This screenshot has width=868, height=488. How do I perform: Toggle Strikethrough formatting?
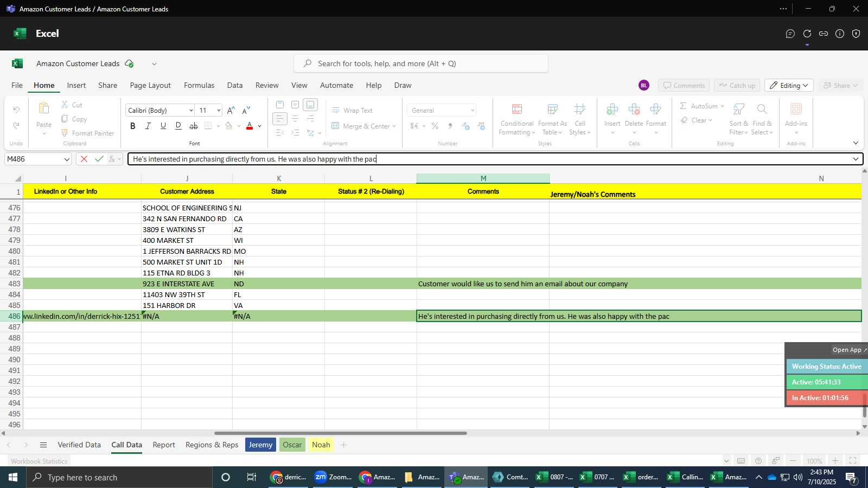(194, 126)
